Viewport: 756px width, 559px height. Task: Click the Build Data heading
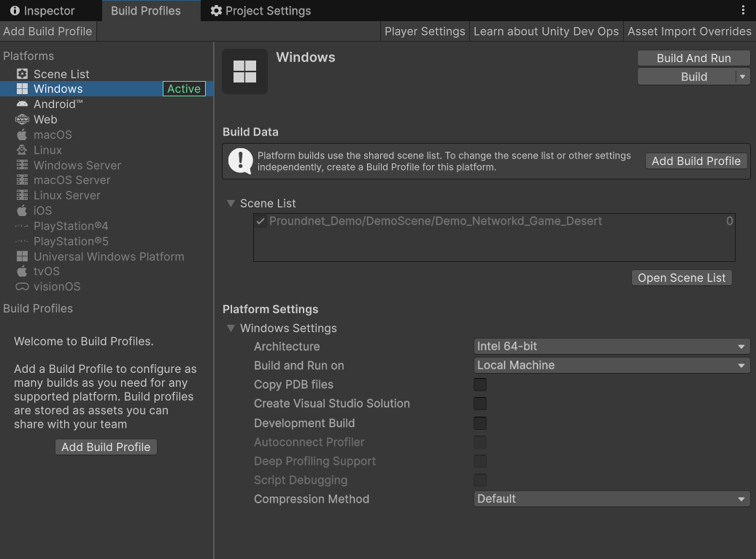coord(251,132)
